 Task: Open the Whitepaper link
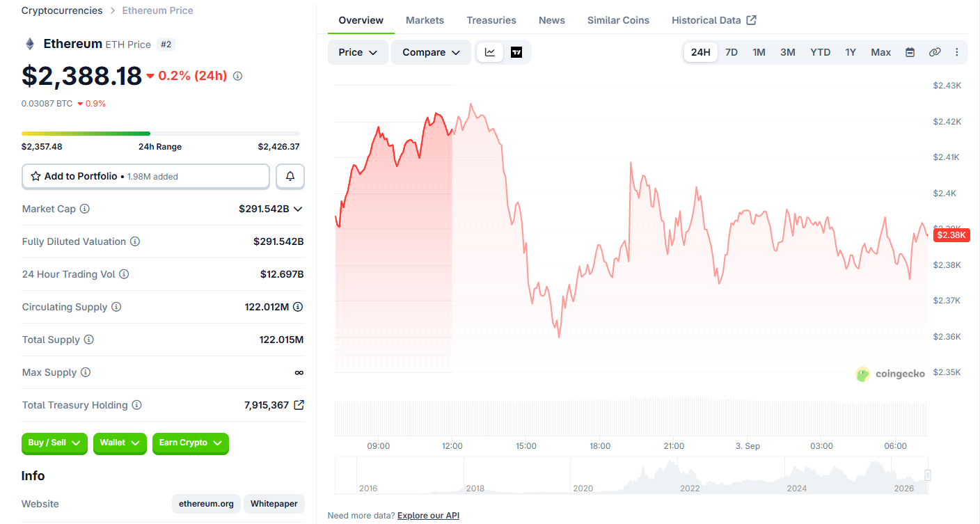[274, 504]
